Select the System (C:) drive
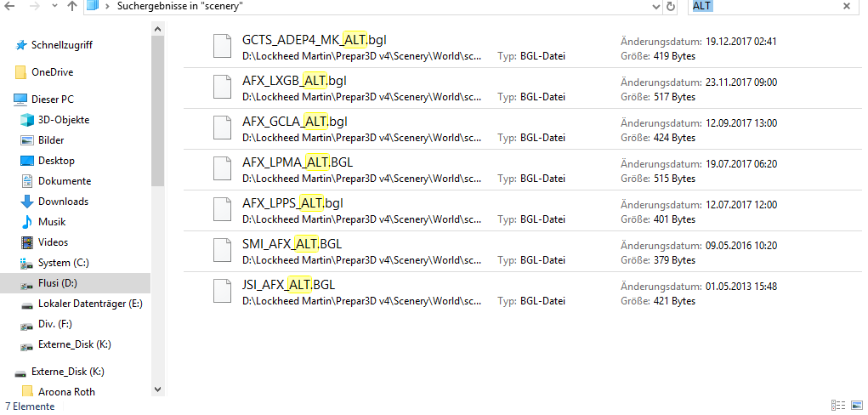This screenshot has height=415, width=868. [x=63, y=263]
